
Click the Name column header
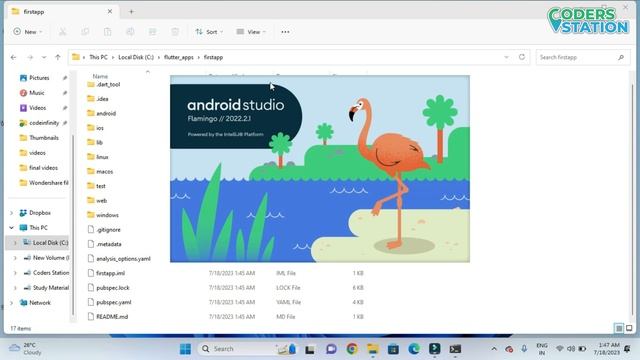[100, 76]
